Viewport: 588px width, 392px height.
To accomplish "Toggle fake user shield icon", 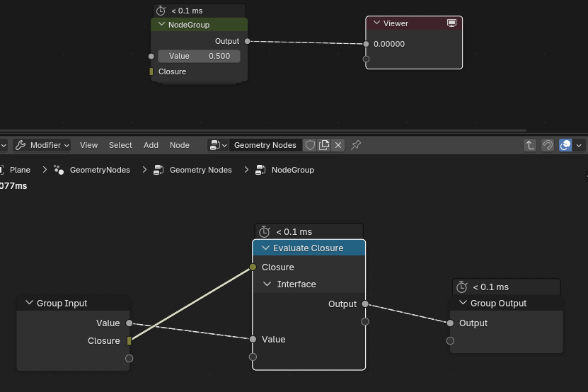I will [310, 145].
